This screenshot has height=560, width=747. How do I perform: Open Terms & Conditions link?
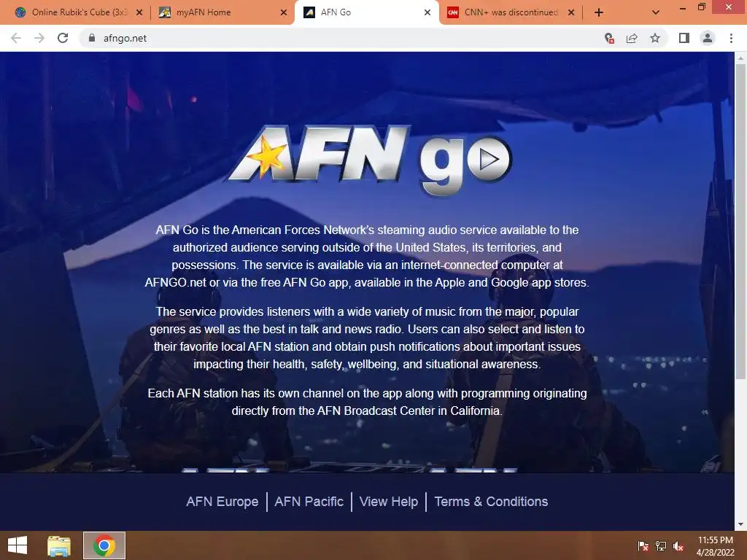[x=491, y=502]
